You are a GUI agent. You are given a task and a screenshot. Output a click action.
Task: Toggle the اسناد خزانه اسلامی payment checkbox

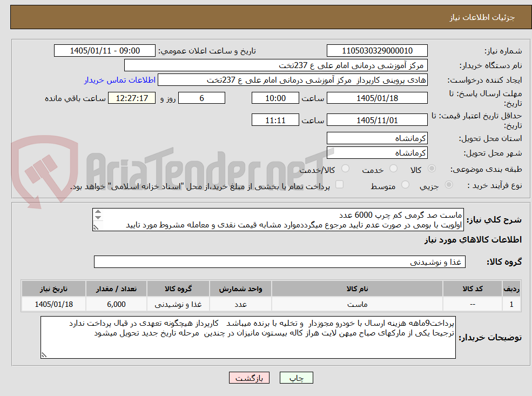click(339, 185)
